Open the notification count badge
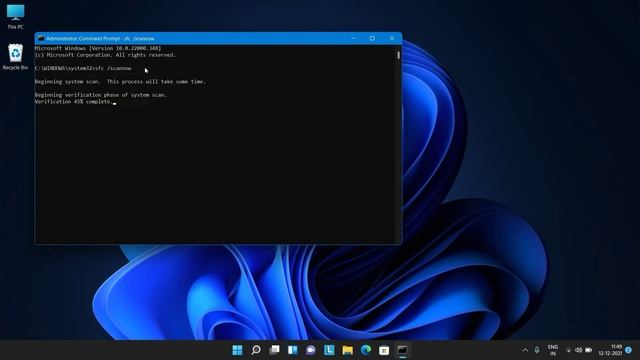This screenshot has height=360, width=640. tap(629, 350)
